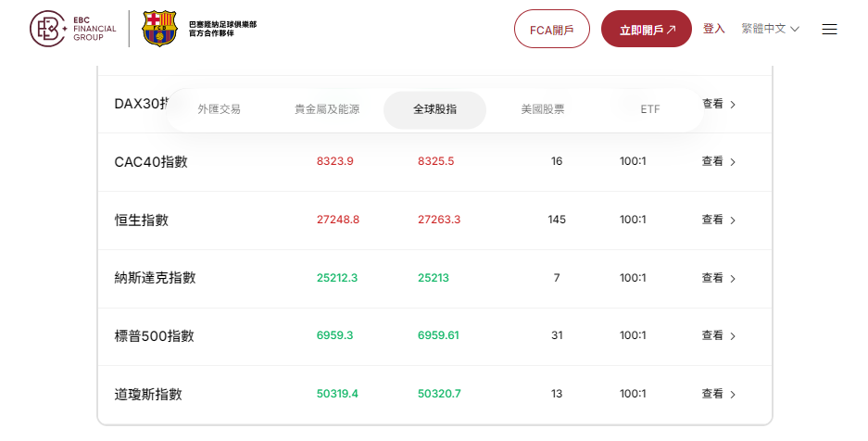Click the Nasdaq price 25213
This screenshot has width=868, height=441.
click(434, 278)
